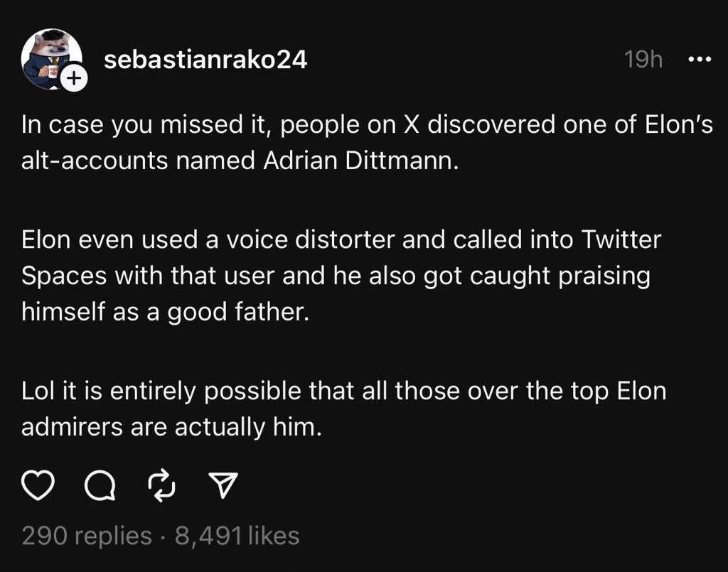Viewport: 728px width, 572px height.
Task: Show the 8,491 likes list
Action: coord(237,535)
